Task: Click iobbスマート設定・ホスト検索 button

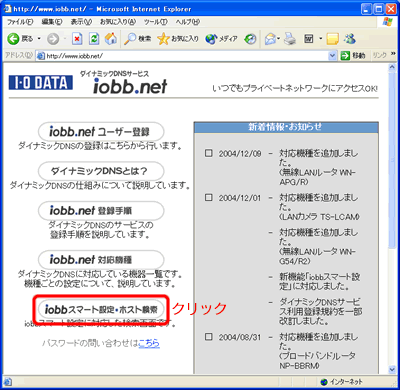Action: (101, 309)
